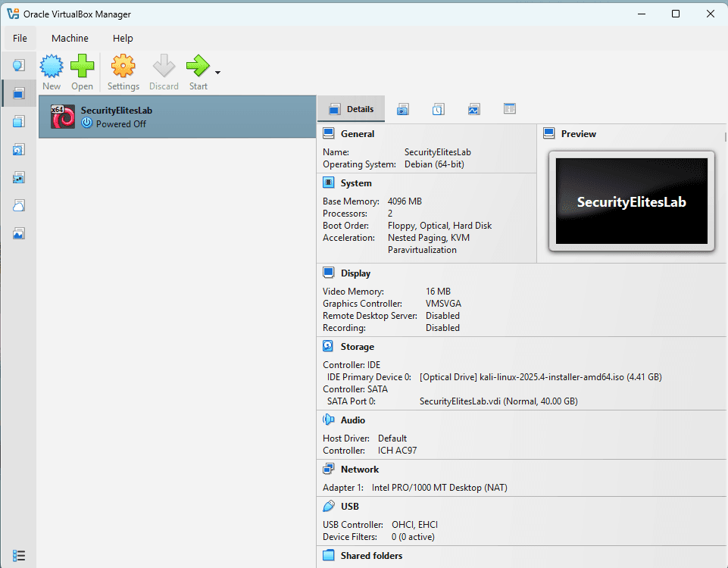The height and width of the screenshot is (568, 728).
Task: Click the SecurityElitesLab preview thumbnail
Action: [x=631, y=201]
